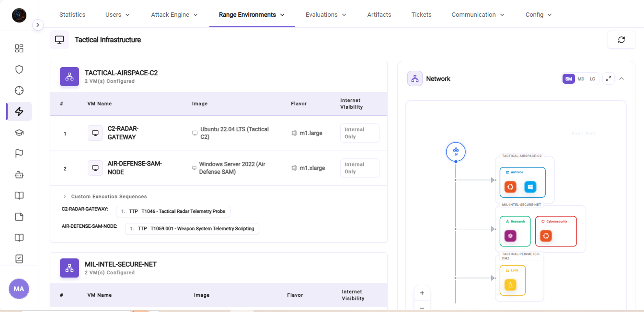644x312 pixels.
Task: Select the Linux VM icon in Lock group
Action: pyautogui.click(x=511, y=285)
